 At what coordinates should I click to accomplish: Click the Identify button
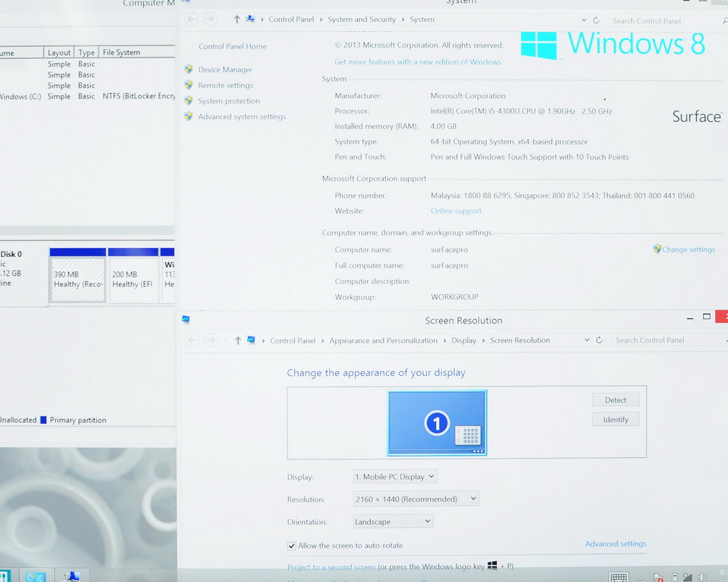616,420
